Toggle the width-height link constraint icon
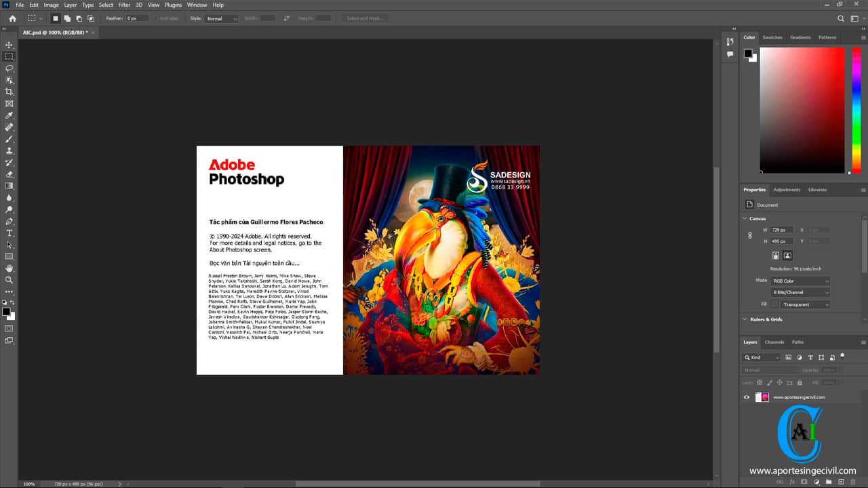 point(750,236)
